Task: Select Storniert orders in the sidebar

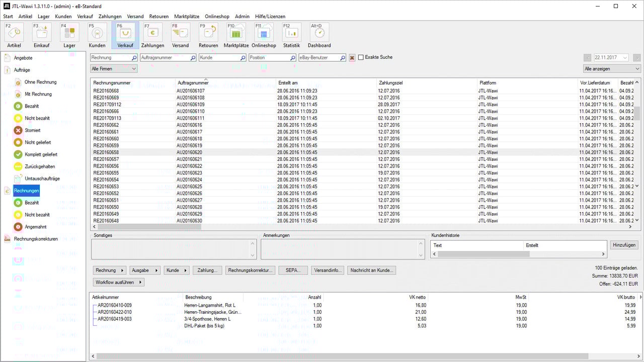Action: (32, 130)
